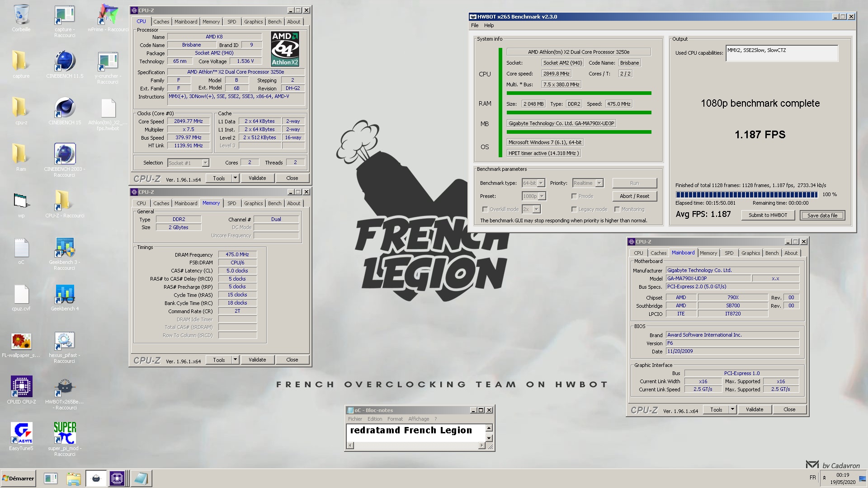Viewport: 868px width, 488px height.
Task: Launch CINEBENCH 15 desktop icon
Action: pos(65,108)
